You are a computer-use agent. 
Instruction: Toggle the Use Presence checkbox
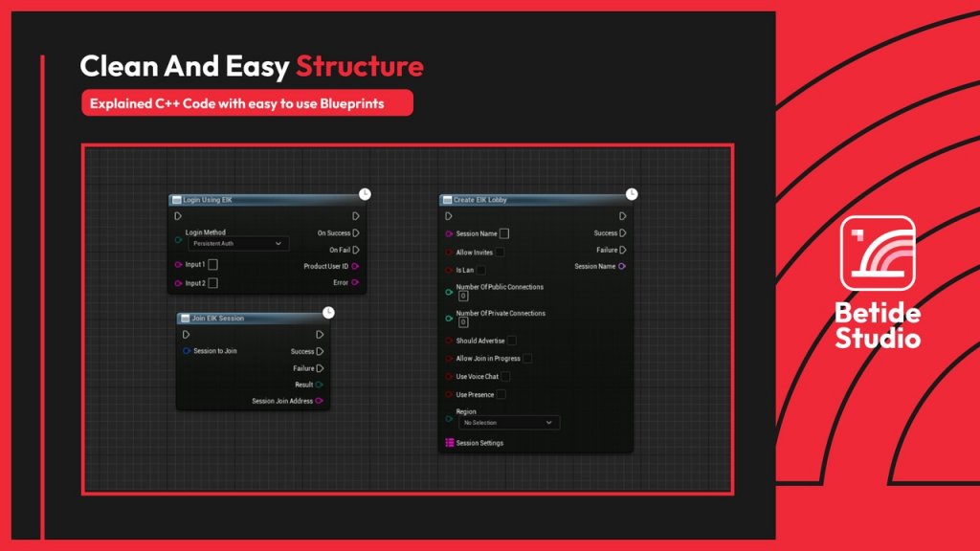point(501,395)
